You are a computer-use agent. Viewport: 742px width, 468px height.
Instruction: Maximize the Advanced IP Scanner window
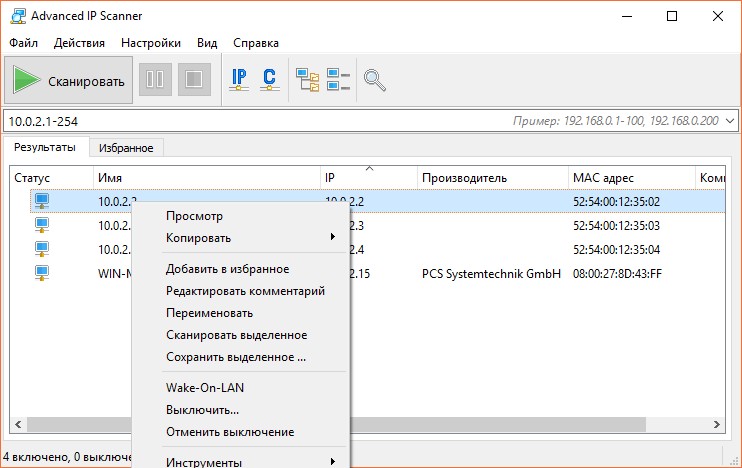(x=671, y=16)
